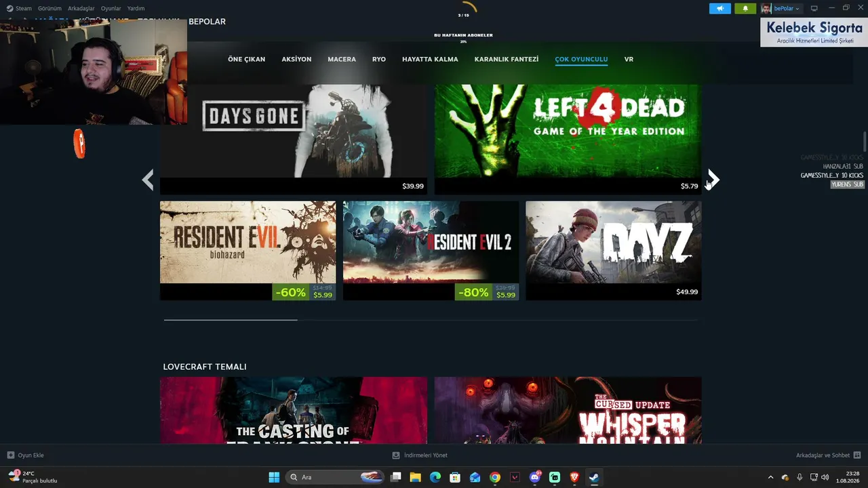Click the LOVECRAFT TEMALI section heading
This screenshot has width=868, height=488.
(205, 367)
